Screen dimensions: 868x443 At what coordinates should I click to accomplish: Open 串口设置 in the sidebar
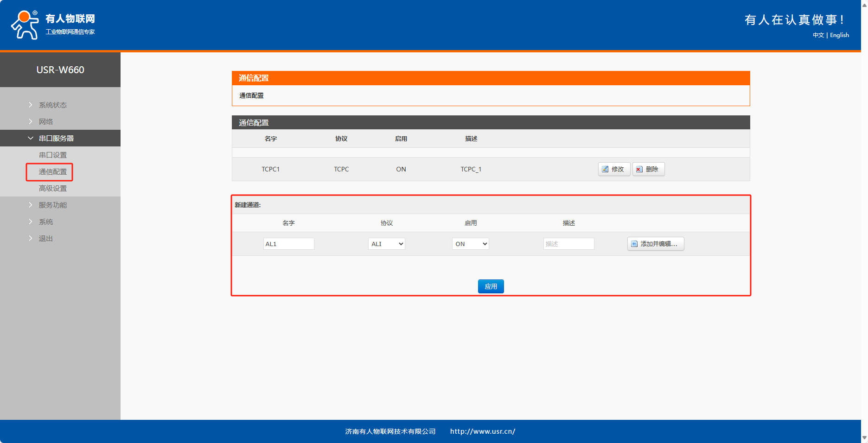pos(53,155)
